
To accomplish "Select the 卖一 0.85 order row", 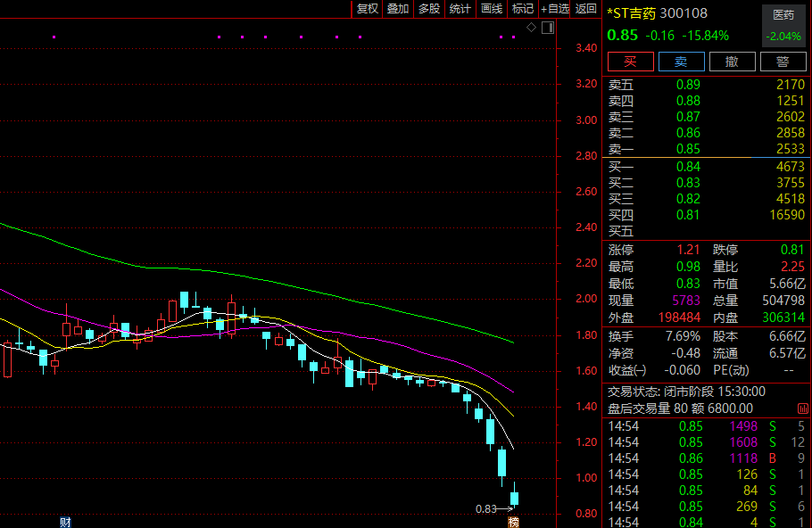I will click(707, 149).
